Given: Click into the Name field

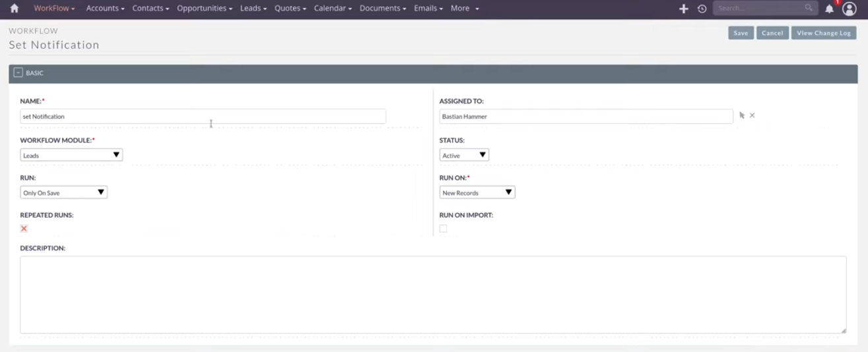Looking at the screenshot, I should click(x=203, y=116).
